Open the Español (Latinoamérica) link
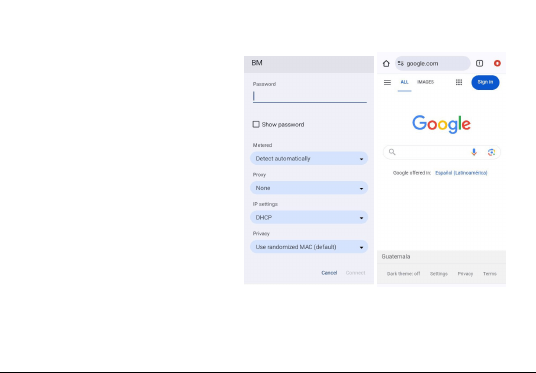The height and width of the screenshot is (373, 536). 461,173
